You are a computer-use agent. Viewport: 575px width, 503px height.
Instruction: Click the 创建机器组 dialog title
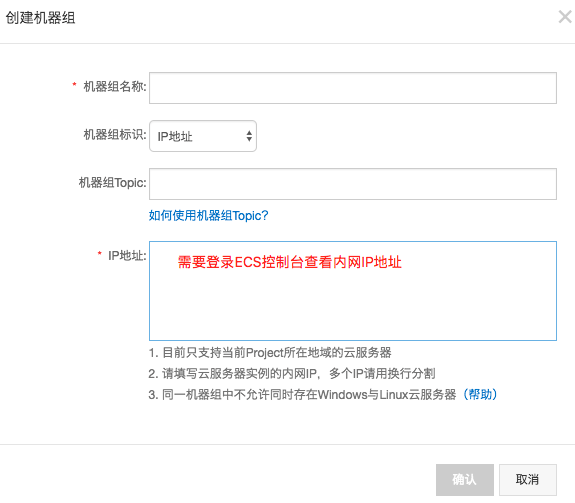(x=40, y=18)
